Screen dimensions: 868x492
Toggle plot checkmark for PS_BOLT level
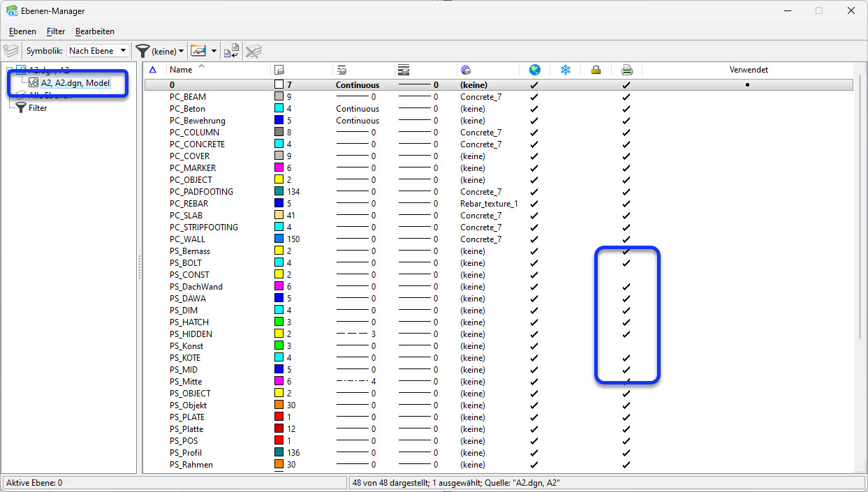pos(626,263)
